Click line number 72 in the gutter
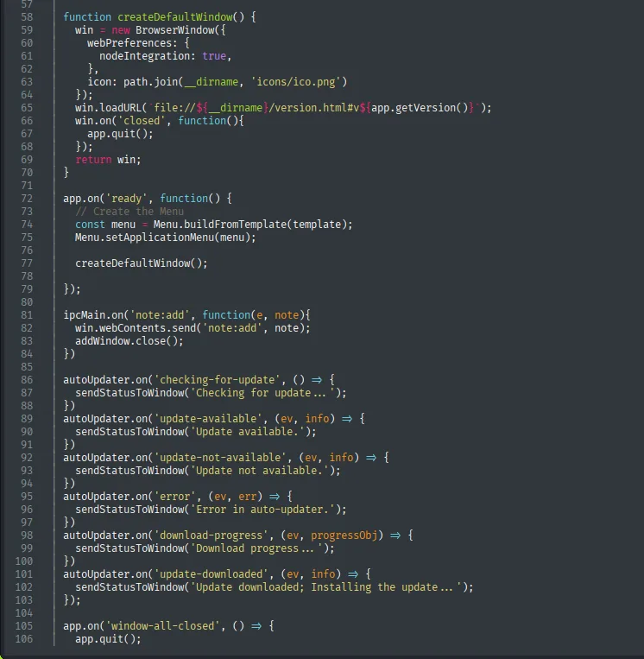This screenshot has width=644, height=659. [27, 199]
